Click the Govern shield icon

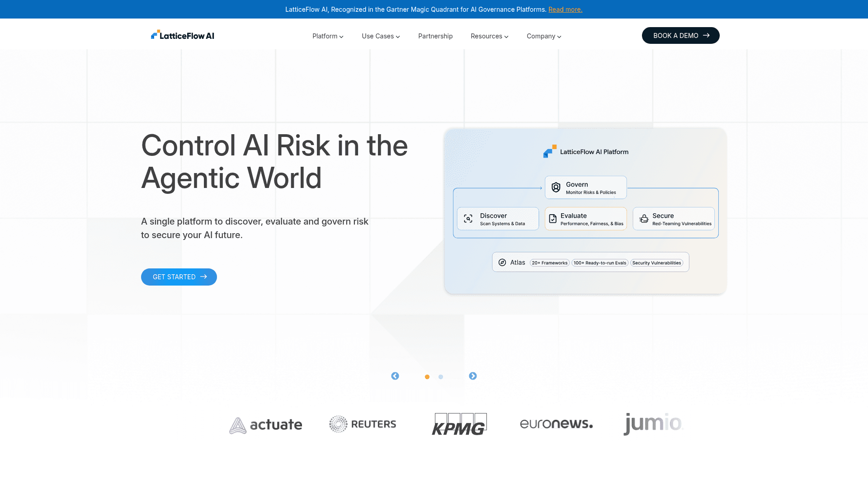pos(556,187)
